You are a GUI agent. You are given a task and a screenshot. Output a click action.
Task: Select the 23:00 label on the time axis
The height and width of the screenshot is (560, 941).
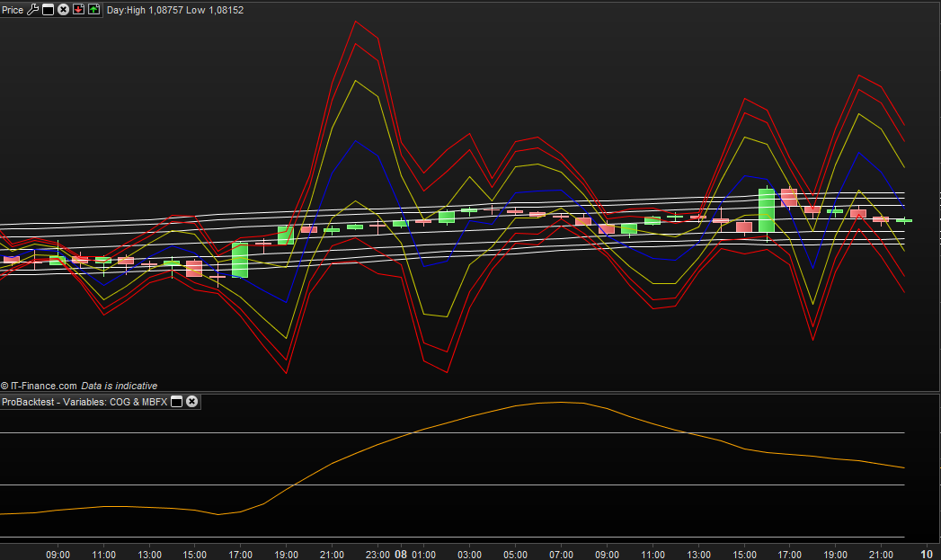[x=377, y=554]
